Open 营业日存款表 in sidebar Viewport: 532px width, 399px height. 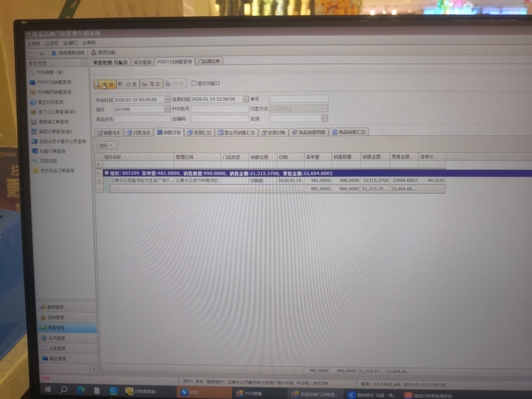[x=50, y=102]
